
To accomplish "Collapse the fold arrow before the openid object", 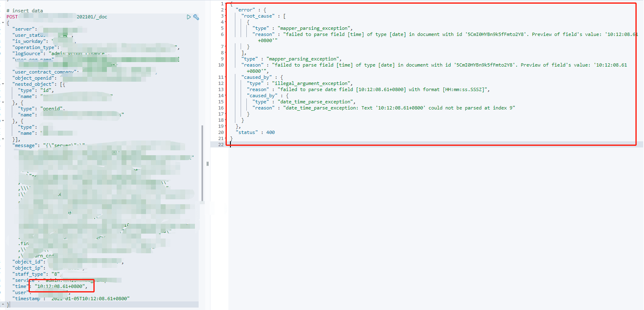I will click(x=3, y=103).
